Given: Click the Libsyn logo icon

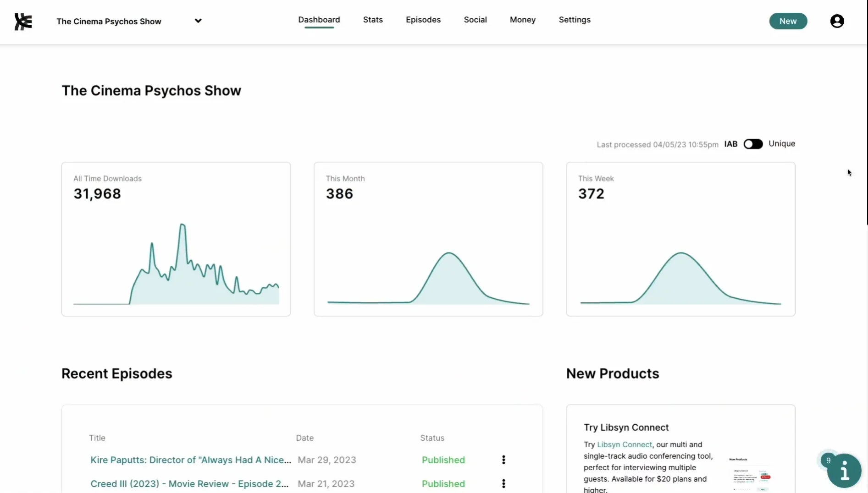Looking at the screenshot, I should [23, 22].
